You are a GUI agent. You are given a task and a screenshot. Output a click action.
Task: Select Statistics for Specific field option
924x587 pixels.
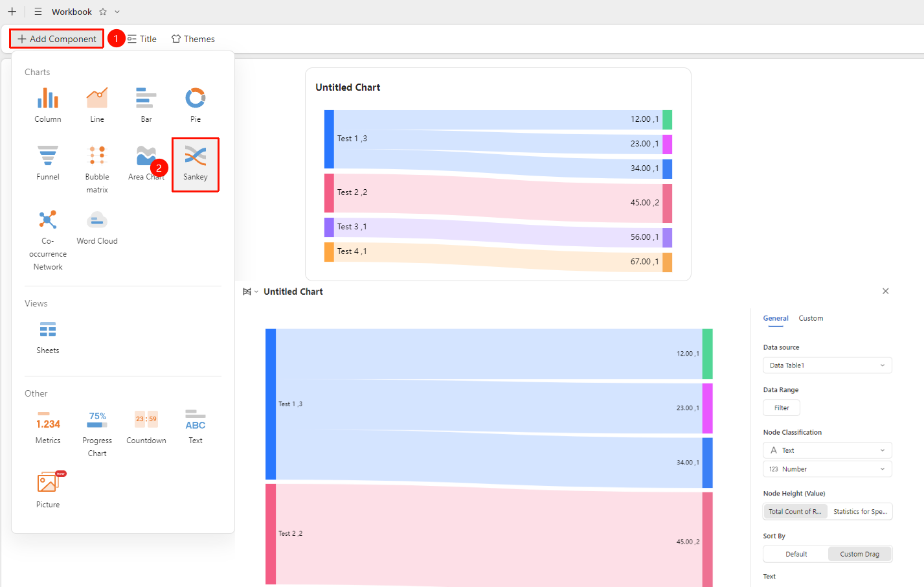(860, 511)
